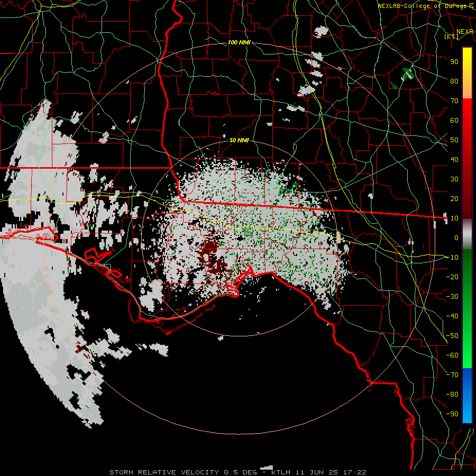Click the 50 NMI range ring label
476x476 pixels.
239,140
